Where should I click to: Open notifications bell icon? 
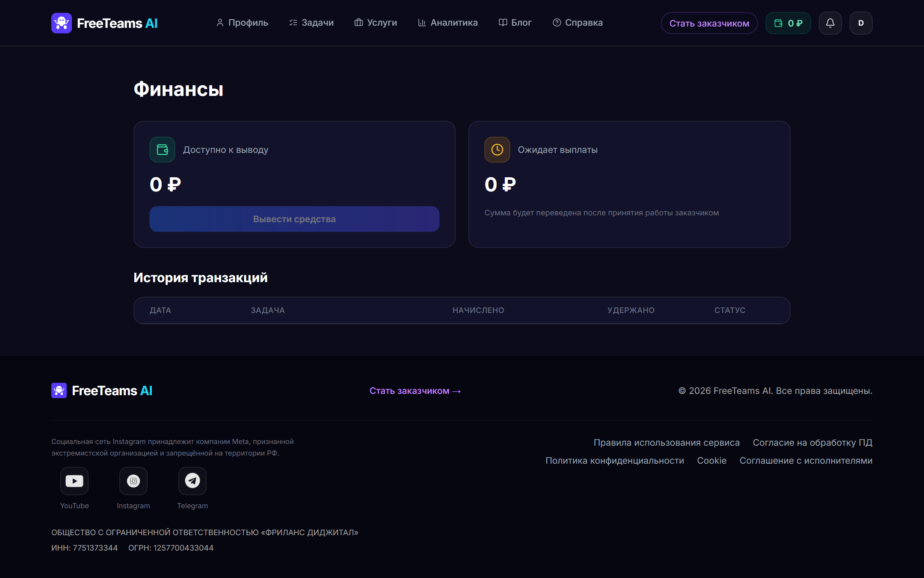point(830,23)
